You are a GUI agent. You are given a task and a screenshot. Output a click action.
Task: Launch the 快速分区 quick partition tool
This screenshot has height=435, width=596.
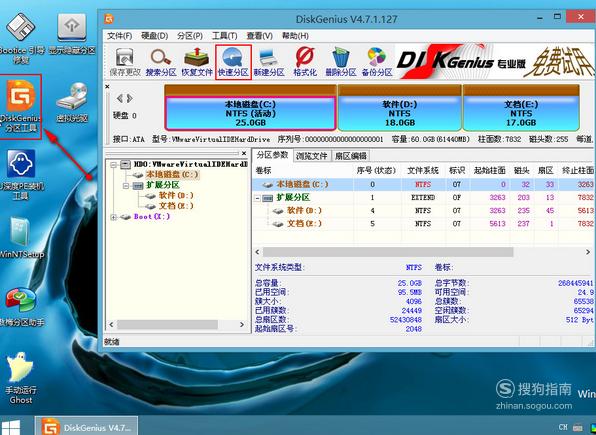tap(233, 62)
